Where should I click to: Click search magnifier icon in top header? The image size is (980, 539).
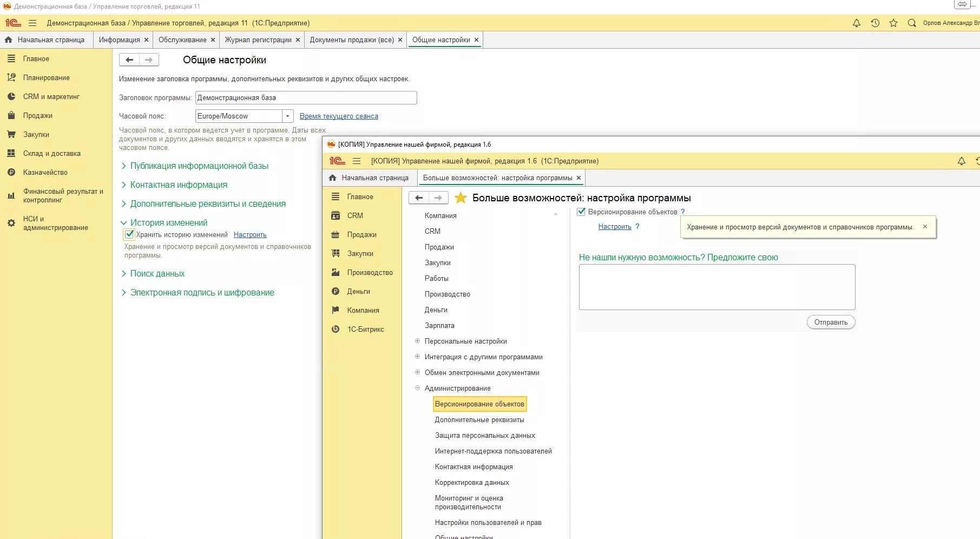(x=912, y=23)
